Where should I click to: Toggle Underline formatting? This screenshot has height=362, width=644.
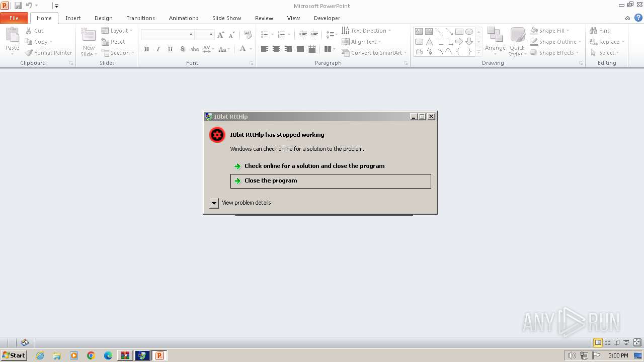tap(170, 49)
